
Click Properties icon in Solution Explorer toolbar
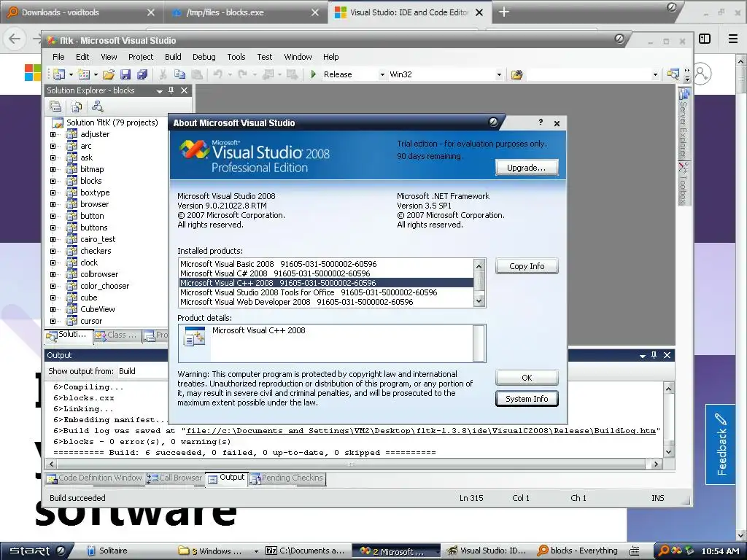point(55,106)
